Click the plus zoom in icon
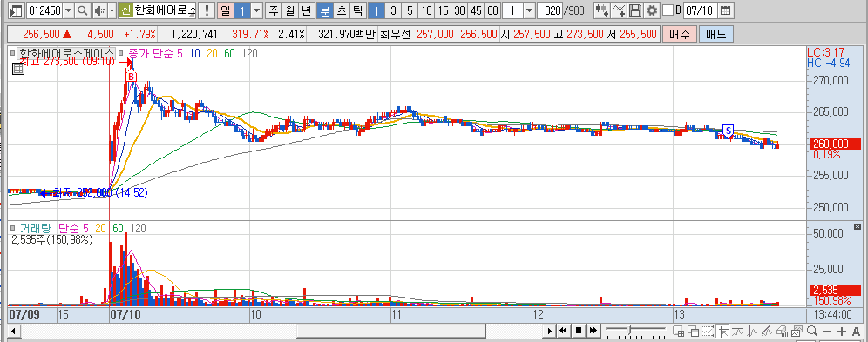Image resolution: width=868 pixels, height=342 pixels. (842, 332)
